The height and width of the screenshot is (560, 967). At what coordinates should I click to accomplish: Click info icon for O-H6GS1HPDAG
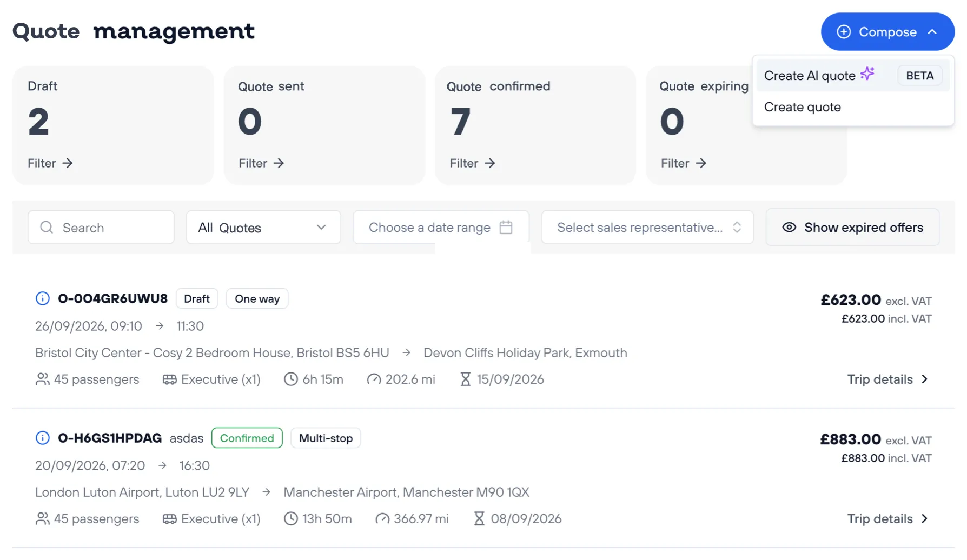pos(43,438)
